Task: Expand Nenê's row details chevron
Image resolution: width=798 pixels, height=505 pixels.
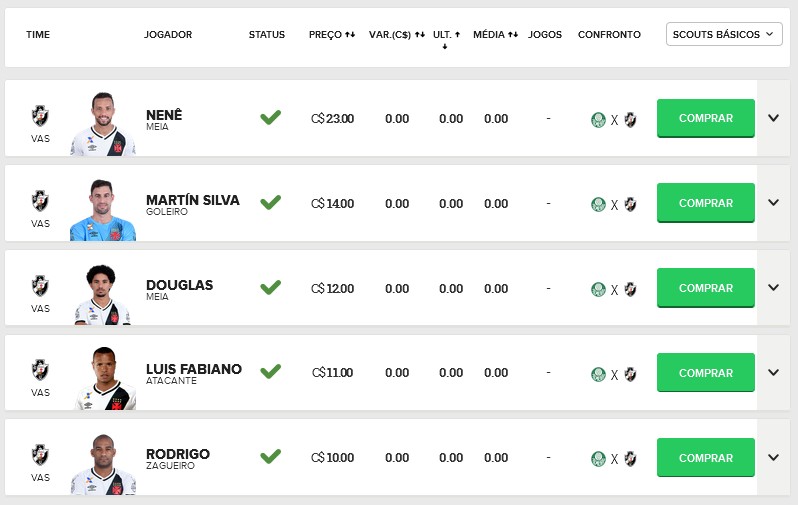Action: click(x=773, y=117)
